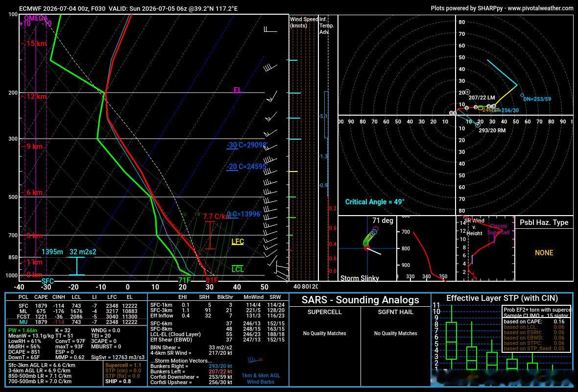Click the 1km and 6km wind barb icon

255,360
